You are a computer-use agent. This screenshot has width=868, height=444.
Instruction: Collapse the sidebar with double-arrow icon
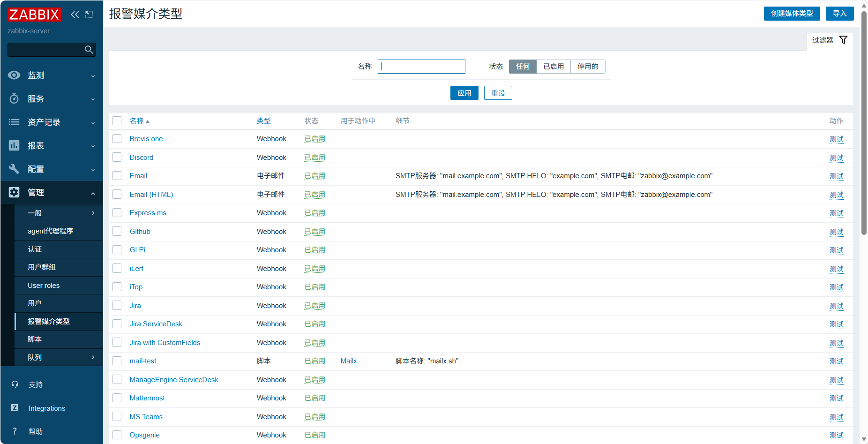point(75,15)
